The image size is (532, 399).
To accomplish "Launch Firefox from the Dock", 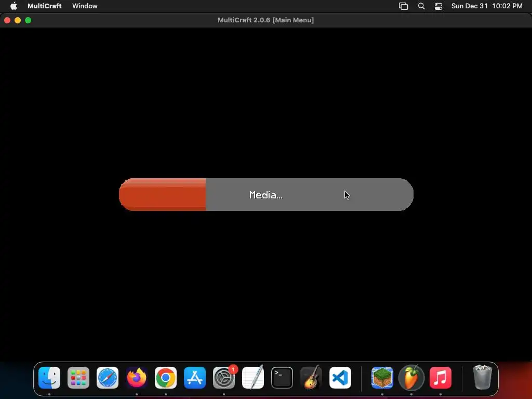I will [137, 378].
